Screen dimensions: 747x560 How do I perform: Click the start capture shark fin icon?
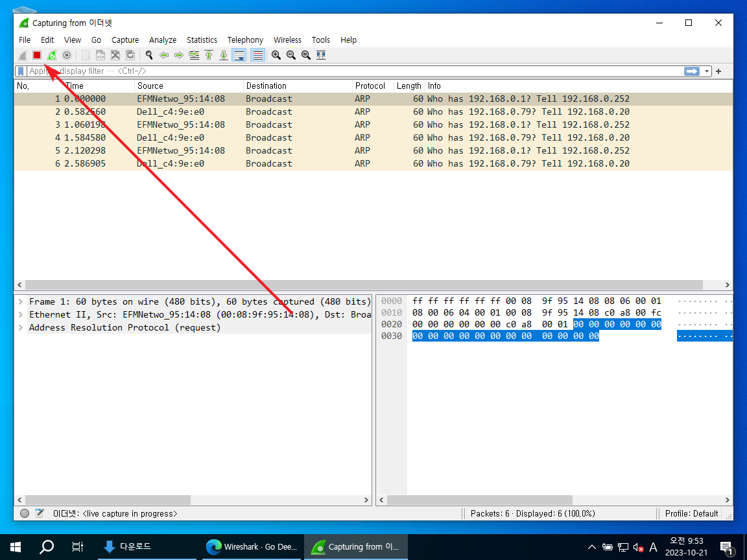pos(23,55)
